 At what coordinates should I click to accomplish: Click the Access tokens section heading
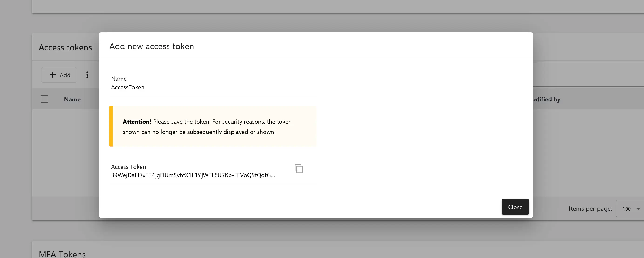tap(65, 47)
